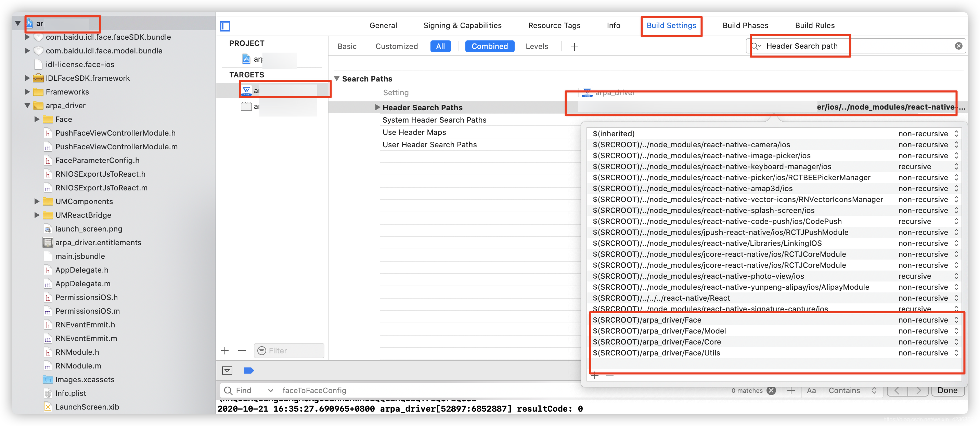Viewport: 980px width, 426px height.
Task: Select the IDLFaceSDK.framework briefcase icon
Action: tap(38, 78)
